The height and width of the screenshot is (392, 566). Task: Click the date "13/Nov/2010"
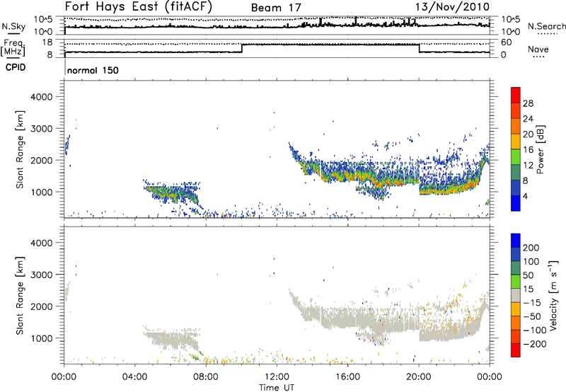tap(453, 7)
